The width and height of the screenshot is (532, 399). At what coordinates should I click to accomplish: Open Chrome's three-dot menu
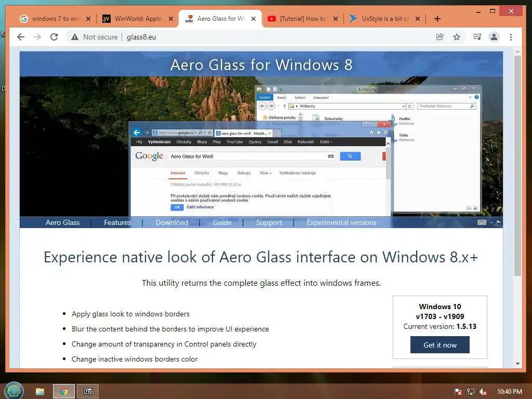(x=511, y=37)
